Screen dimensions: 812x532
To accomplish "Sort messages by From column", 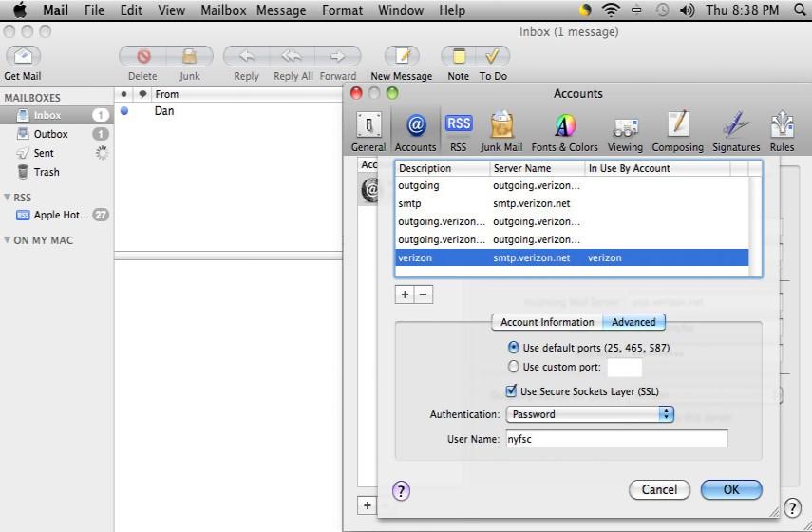I will pos(247,94).
